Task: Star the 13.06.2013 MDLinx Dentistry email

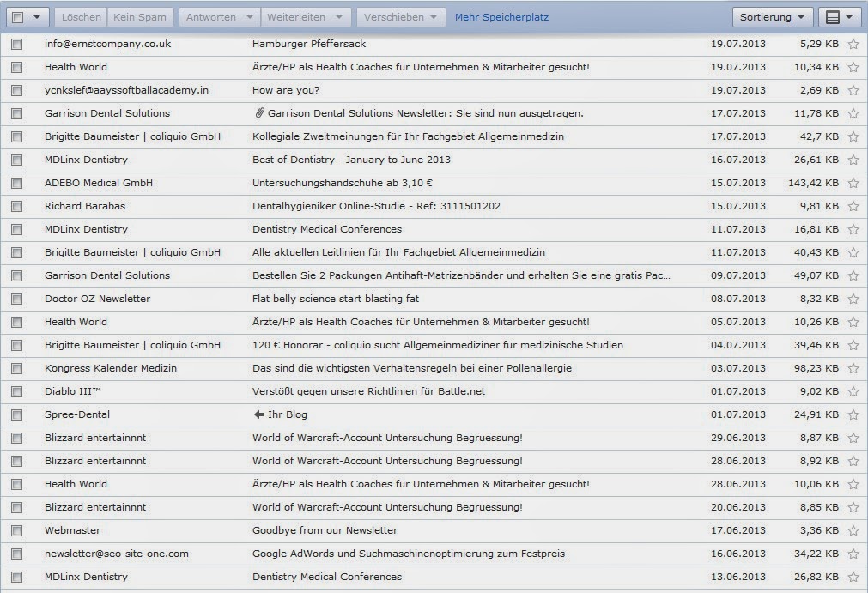Action: [x=853, y=577]
